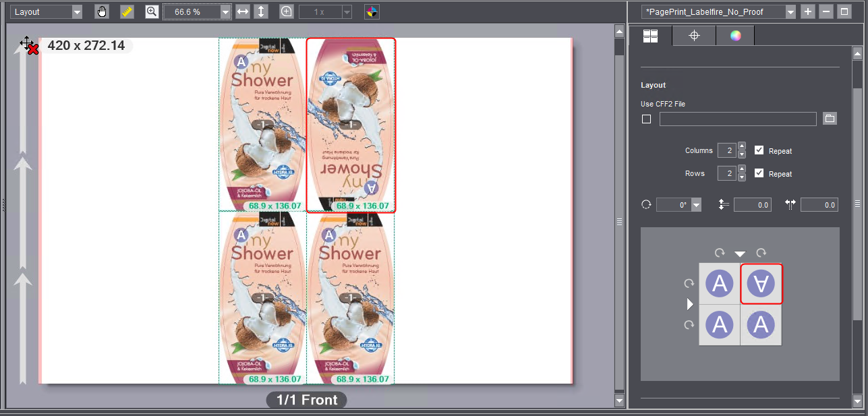Screen dimensions: 868x416
Task: Increase the Columns count by one
Action: [x=742, y=146]
